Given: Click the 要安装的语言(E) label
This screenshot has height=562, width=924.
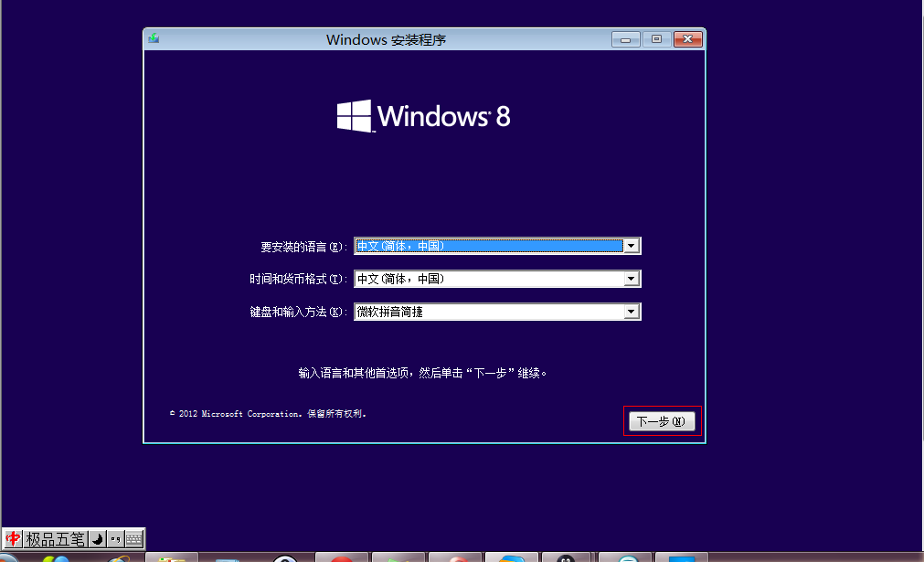Looking at the screenshot, I should point(303,247).
